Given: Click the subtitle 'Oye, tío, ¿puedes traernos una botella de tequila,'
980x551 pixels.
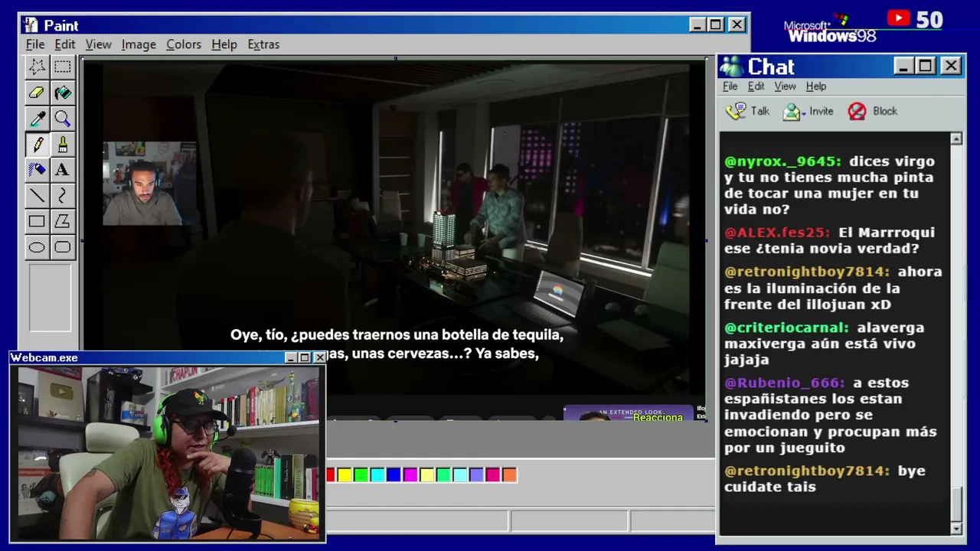Looking at the screenshot, I should pyautogui.click(x=397, y=335).
